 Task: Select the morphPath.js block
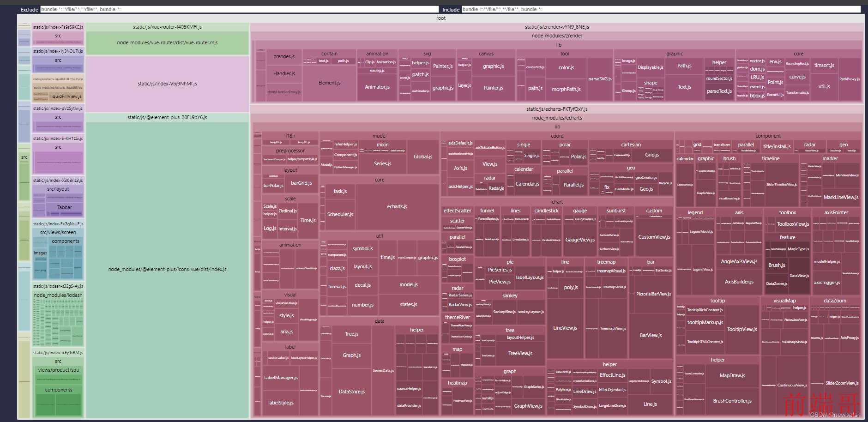566,90
